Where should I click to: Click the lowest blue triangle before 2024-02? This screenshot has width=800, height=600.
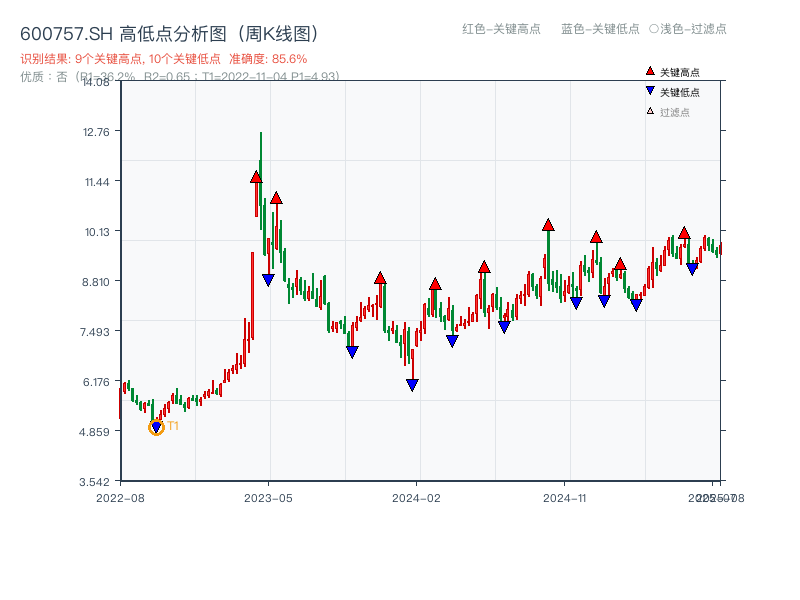(x=412, y=385)
